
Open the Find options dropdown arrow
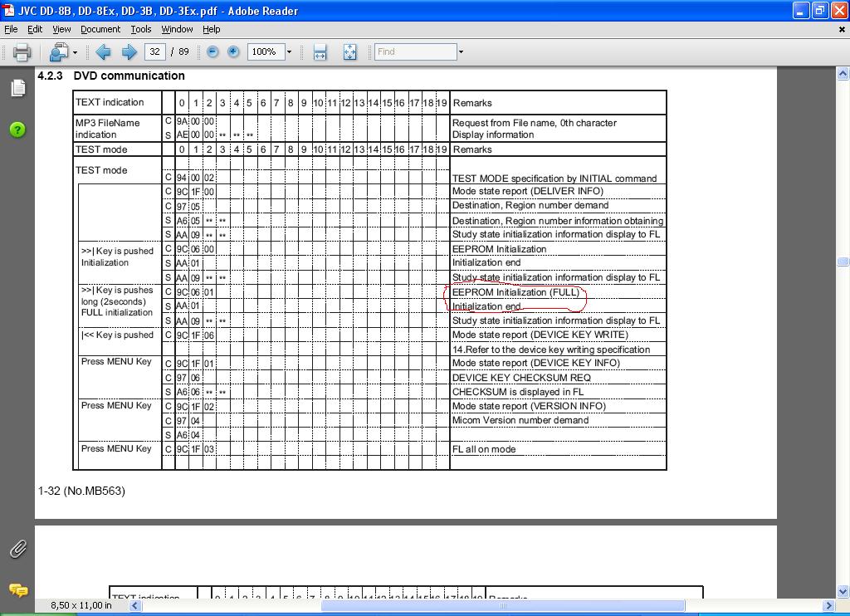pyautogui.click(x=461, y=52)
